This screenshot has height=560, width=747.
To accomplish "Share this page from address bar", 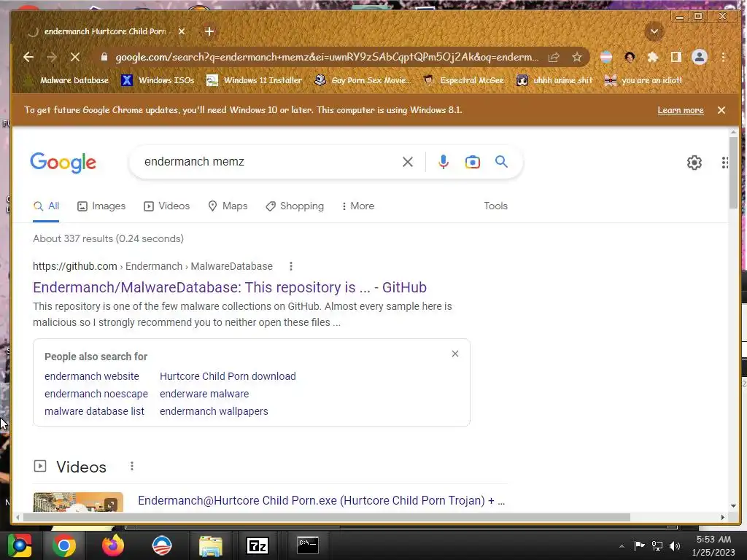I will [x=554, y=57].
